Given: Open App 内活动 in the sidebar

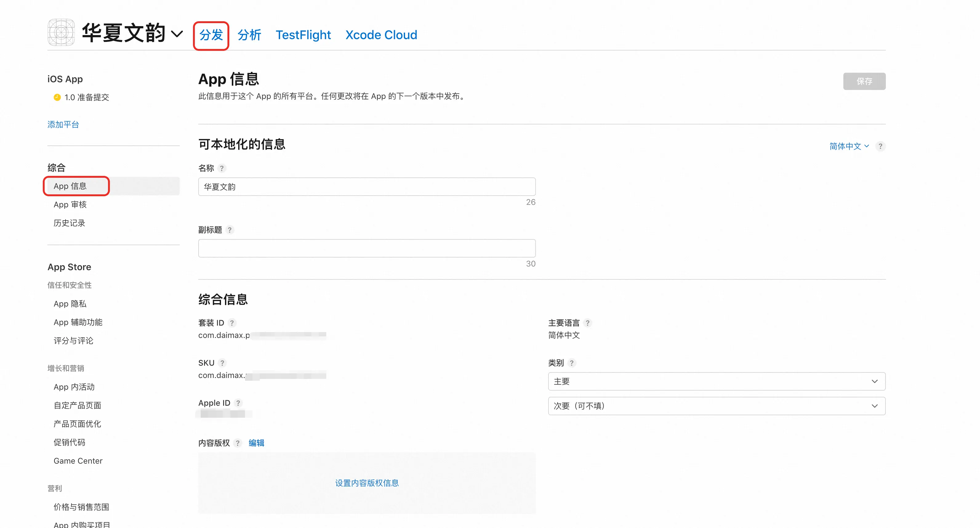Looking at the screenshot, I should click(x=74, y=387).
